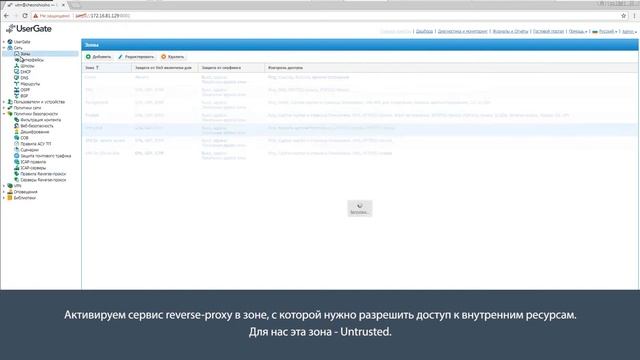Open the Помощь help dropdown
Viewport: 640px width, 360px height.
coord(578,31)
